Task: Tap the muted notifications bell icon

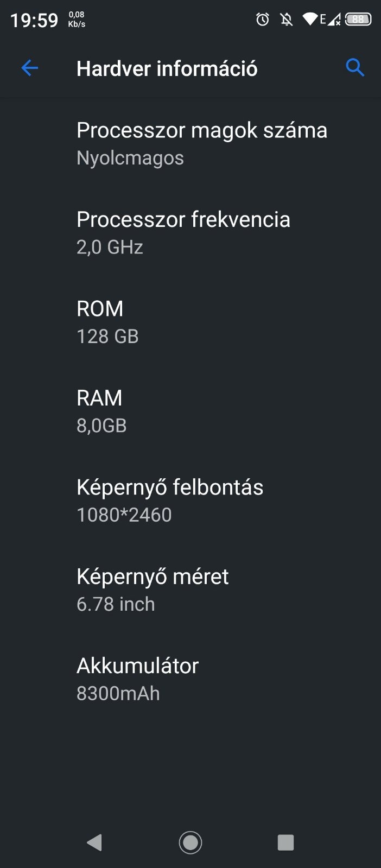Action: click(287, 20)
